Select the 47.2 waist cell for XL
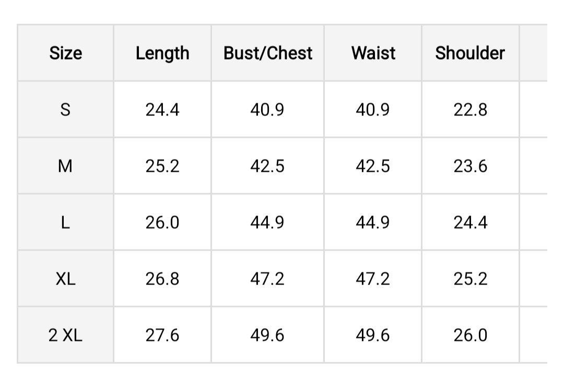This screenshot has width=564, height=392. tap(373, 279)
